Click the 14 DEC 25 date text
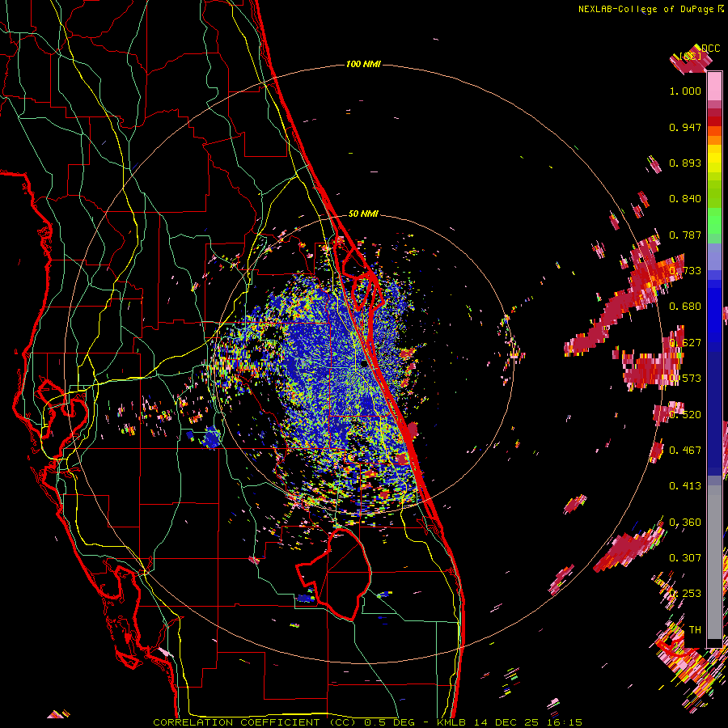 coord(506,722)
